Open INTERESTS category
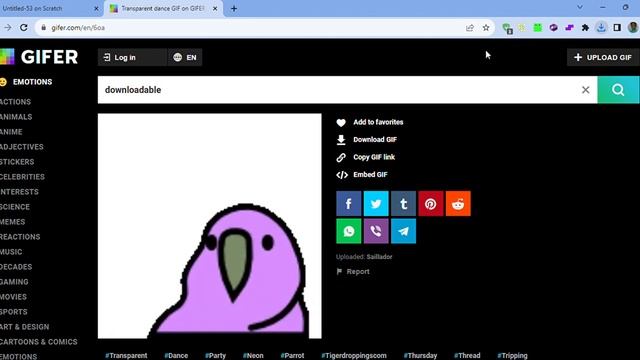640x360 pixels. pos(19,192)
